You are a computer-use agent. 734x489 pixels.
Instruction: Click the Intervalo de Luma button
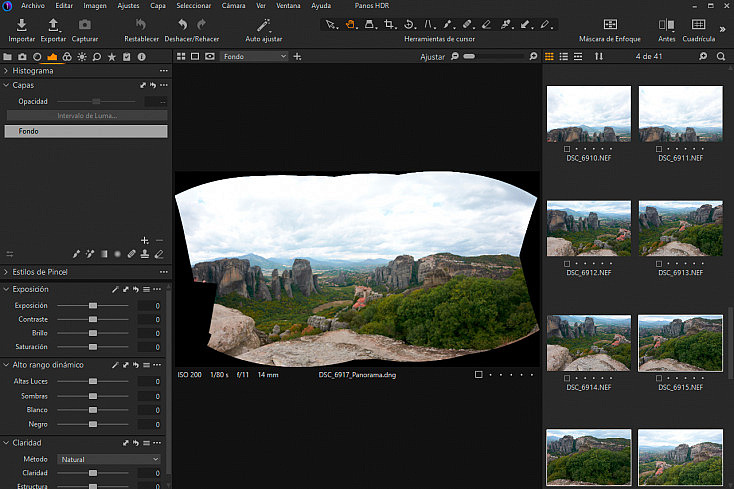pos(87,116)
